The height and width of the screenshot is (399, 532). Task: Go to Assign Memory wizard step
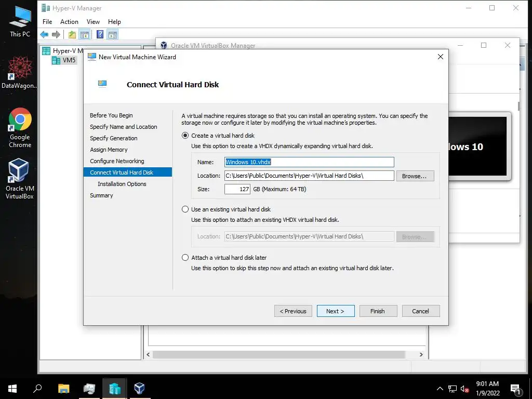(109, 150)
